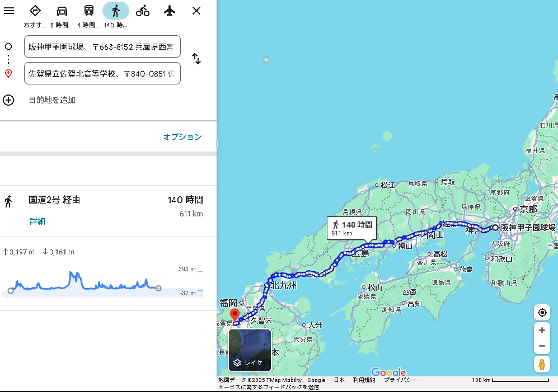Click the 京都 city label on map
This screenshot has height=392, width=558.
(528, 209)
